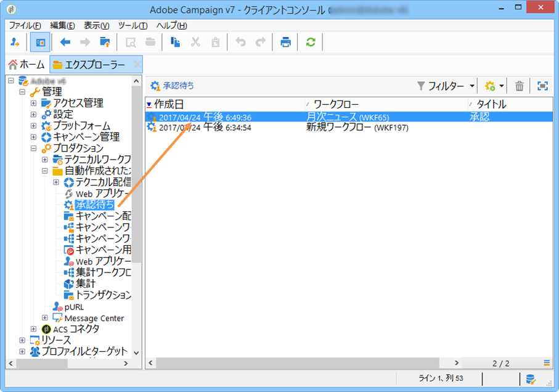Viewport: 559px width, 392px height.
Task: Expand the テクニカル配信 node
Action: 56,182
